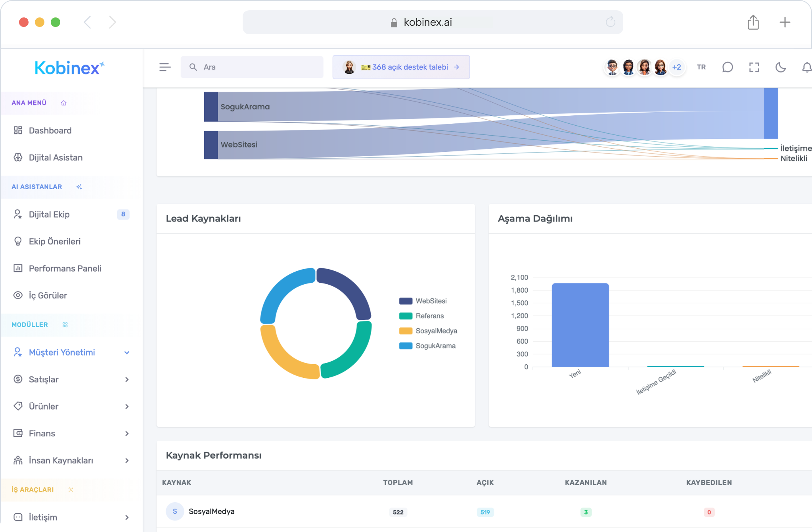Click the Ekip Önerileri lightbulb icon
This screenshot has width=812, height=532.
(x=18, y=241)
